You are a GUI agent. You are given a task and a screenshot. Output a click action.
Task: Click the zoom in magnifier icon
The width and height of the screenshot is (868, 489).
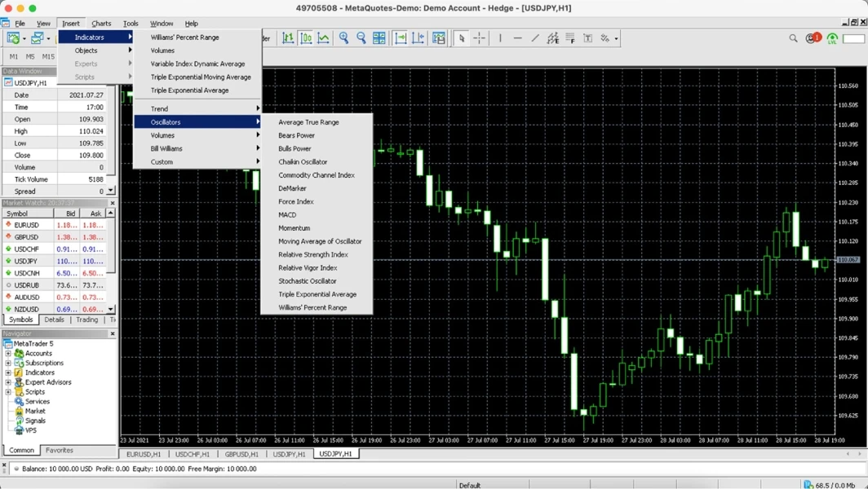click(x=343, y=38)
